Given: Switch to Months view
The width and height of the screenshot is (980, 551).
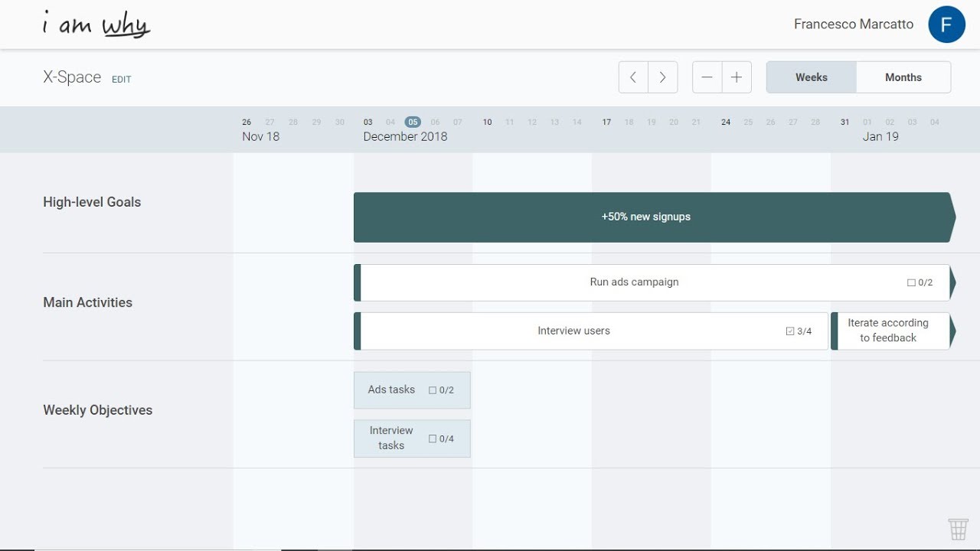Looking at the screenshot, I should 903,77.
